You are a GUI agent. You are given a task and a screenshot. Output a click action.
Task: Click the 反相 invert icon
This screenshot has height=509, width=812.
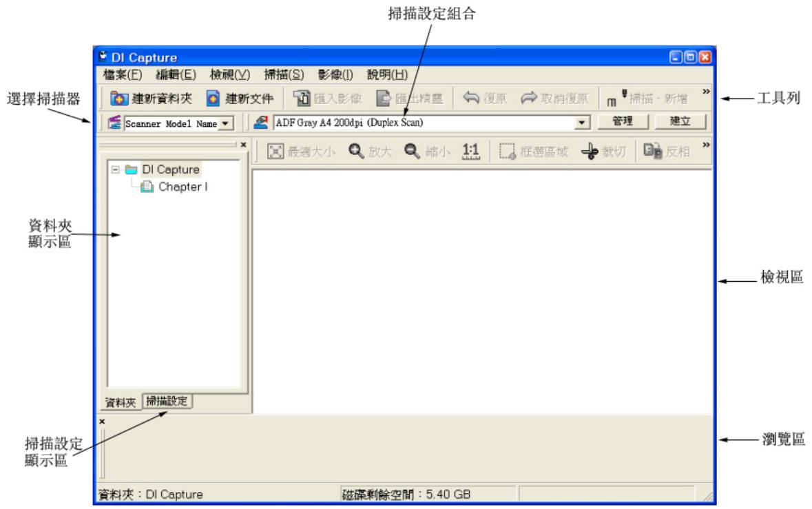pyautogui.click(x=652, y=151)
